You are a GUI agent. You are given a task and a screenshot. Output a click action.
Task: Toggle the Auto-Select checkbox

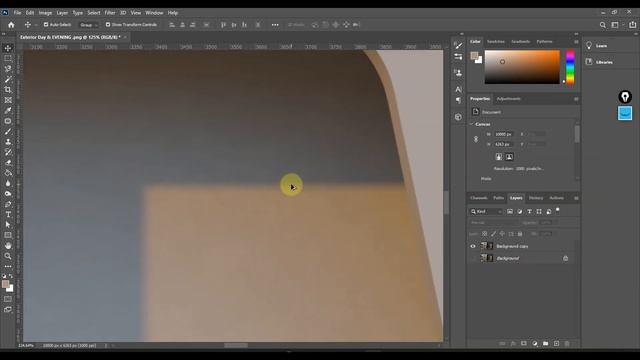tap(46, 25)
